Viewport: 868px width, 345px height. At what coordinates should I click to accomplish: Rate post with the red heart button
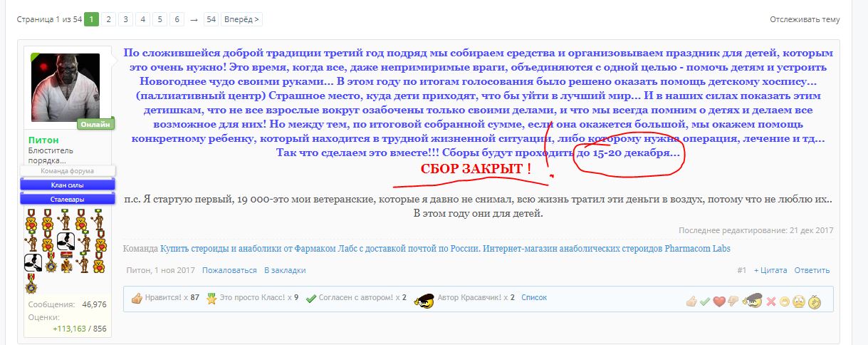[x=719, y=302]
